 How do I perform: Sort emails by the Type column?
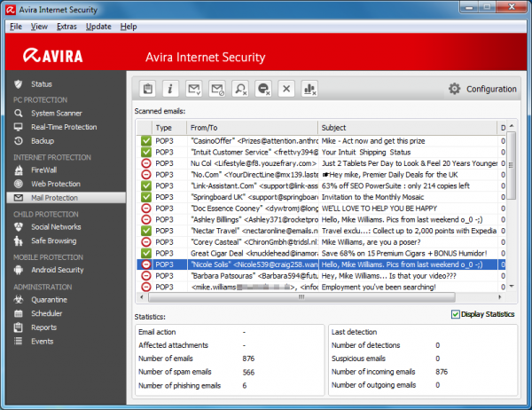[x=169, y=128]
